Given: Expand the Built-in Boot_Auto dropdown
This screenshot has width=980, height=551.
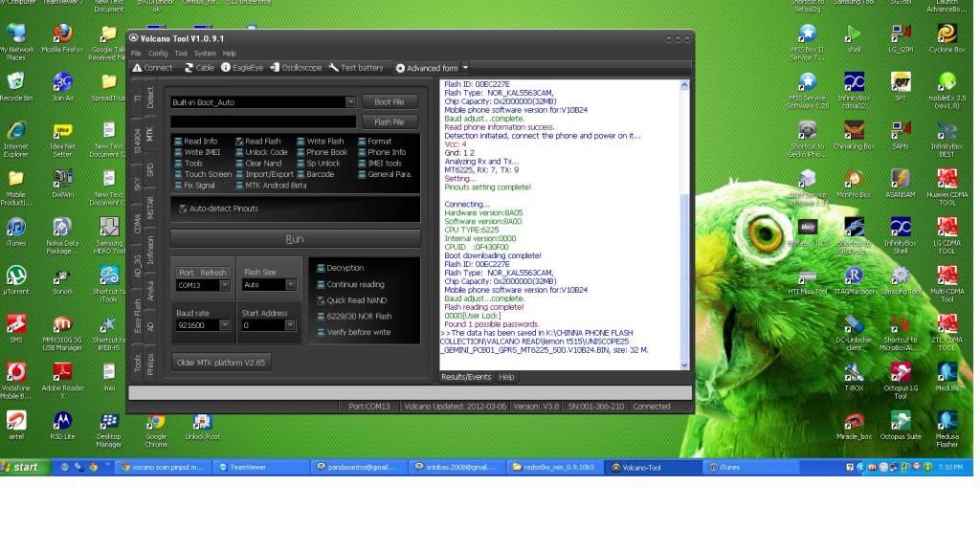Looking at the screenshot, I should pos(350,101).
